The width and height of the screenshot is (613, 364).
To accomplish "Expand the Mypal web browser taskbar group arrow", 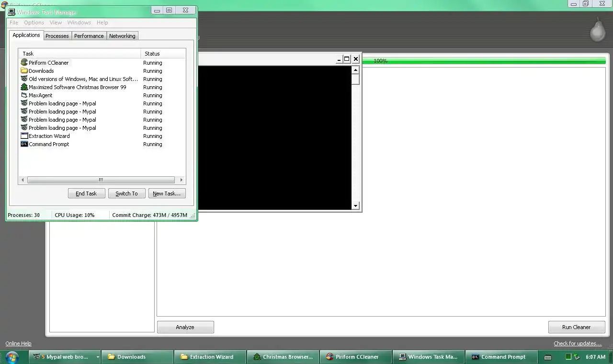I will [x=98, y=357].
